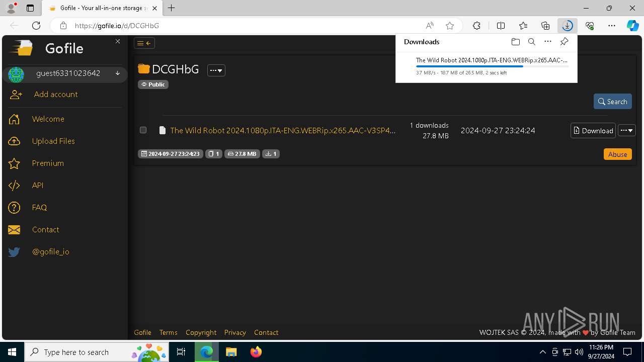
Task: Go to Upload Files
Action: click(53, 141)
